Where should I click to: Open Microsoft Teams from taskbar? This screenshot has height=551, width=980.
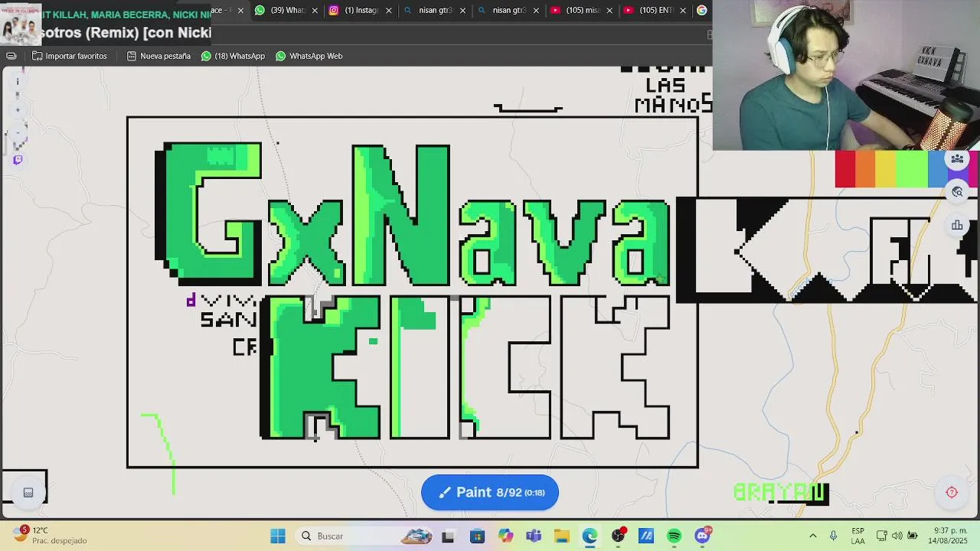534,536
